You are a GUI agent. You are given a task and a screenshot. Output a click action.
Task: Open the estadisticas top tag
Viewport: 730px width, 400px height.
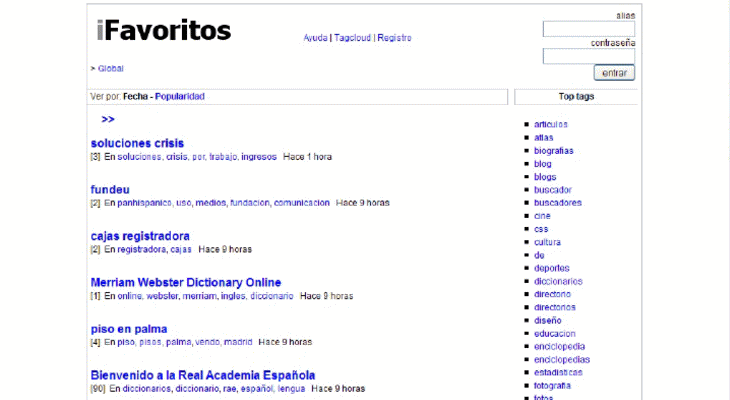point(558,373)
